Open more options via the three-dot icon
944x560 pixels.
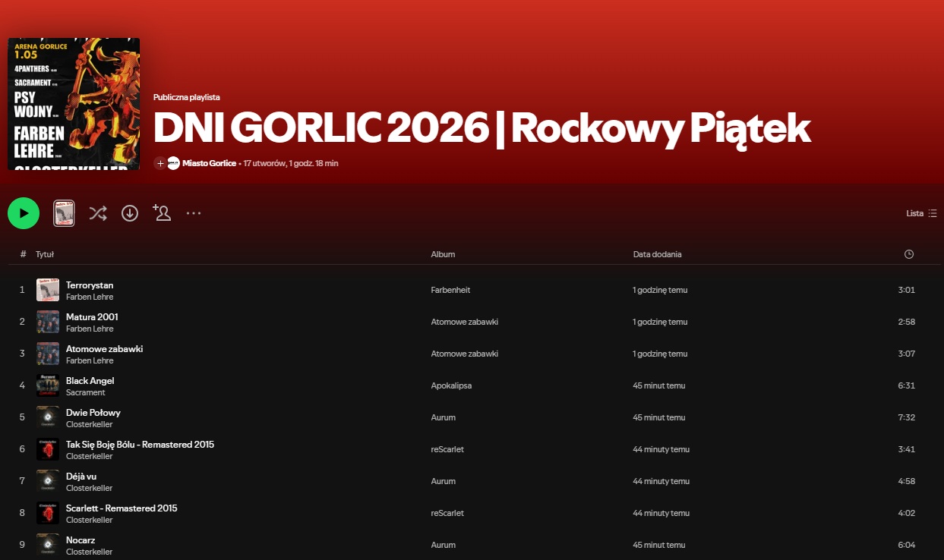tap(193, 213)
